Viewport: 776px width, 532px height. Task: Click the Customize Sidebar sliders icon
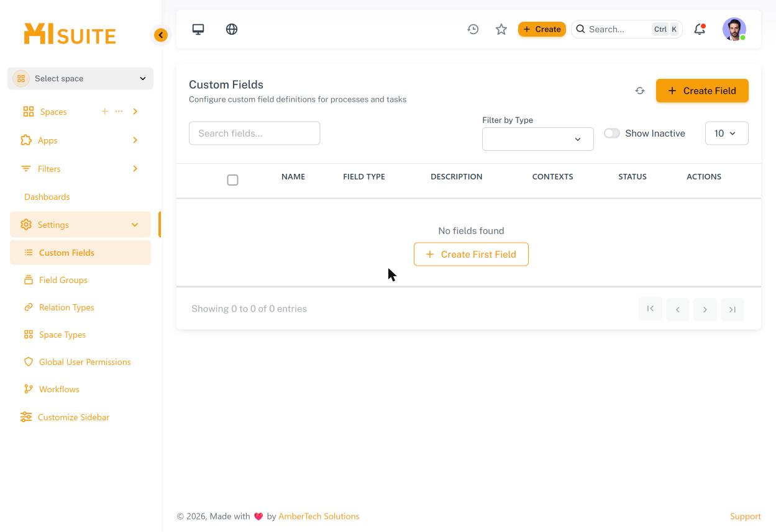(x=26, y=417)
